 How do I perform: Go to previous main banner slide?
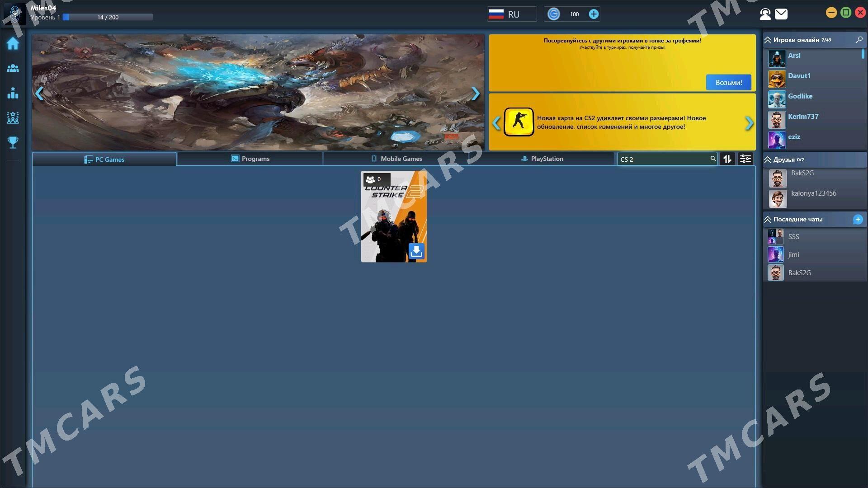39,93
